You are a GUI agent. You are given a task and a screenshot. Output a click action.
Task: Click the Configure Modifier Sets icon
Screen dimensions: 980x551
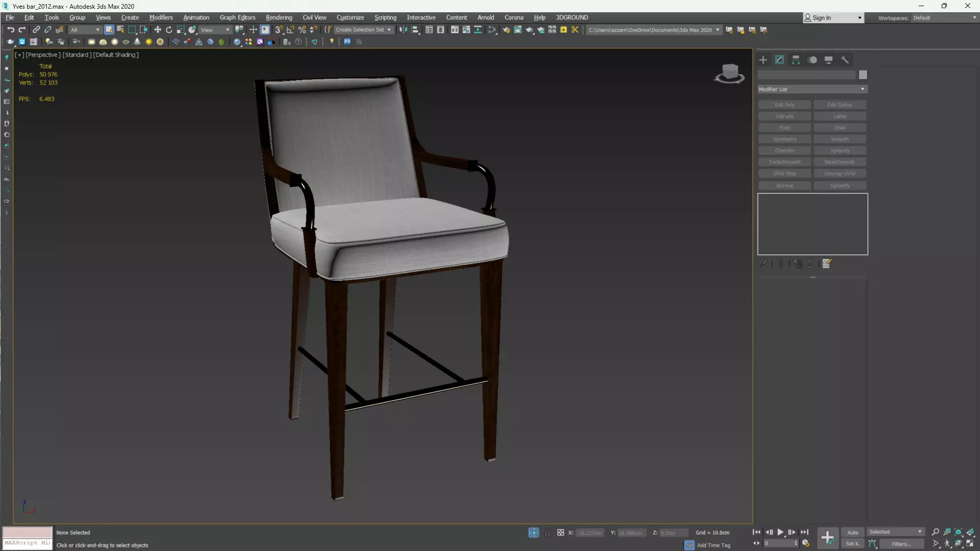(827, 263)
